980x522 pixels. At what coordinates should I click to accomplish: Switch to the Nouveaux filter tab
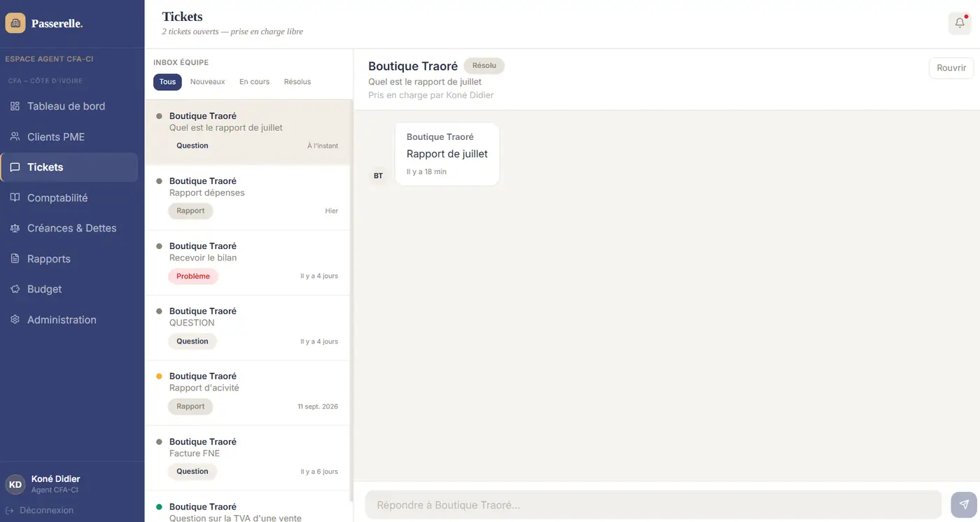pos(208,82)
